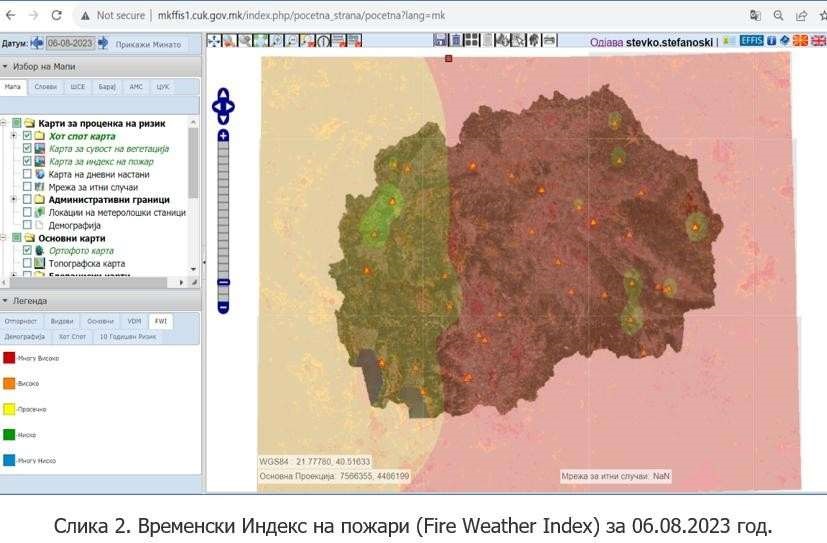The height and width of the screenshot is (543, 827).
Task: Switch to the ШСЕ map tab
Action: pyautogui.click(x=77, y=87)
